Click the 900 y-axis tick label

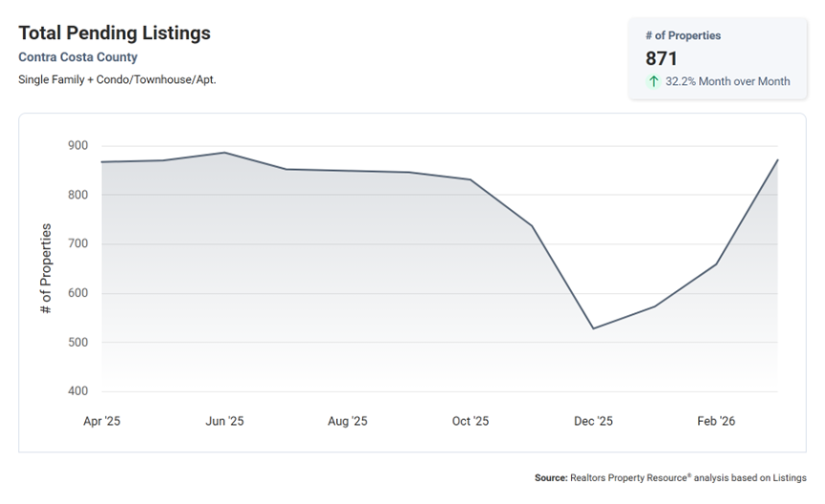tap(77, 146)
